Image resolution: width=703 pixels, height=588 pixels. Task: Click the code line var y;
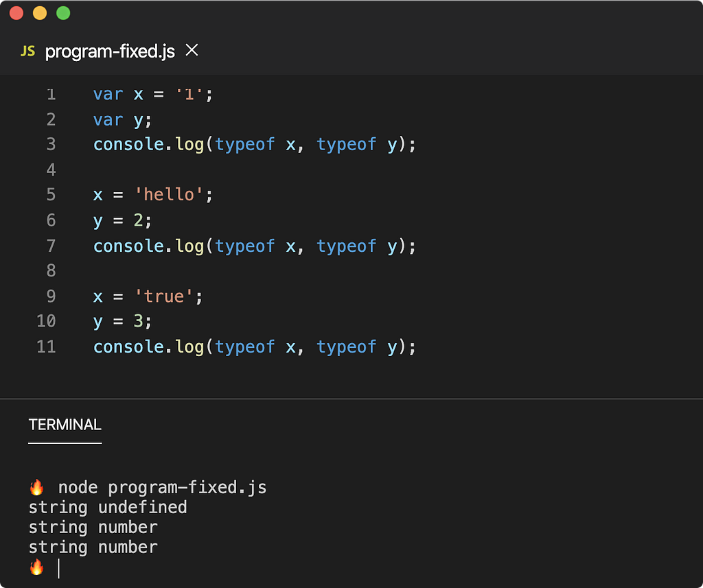coord(122,120)
